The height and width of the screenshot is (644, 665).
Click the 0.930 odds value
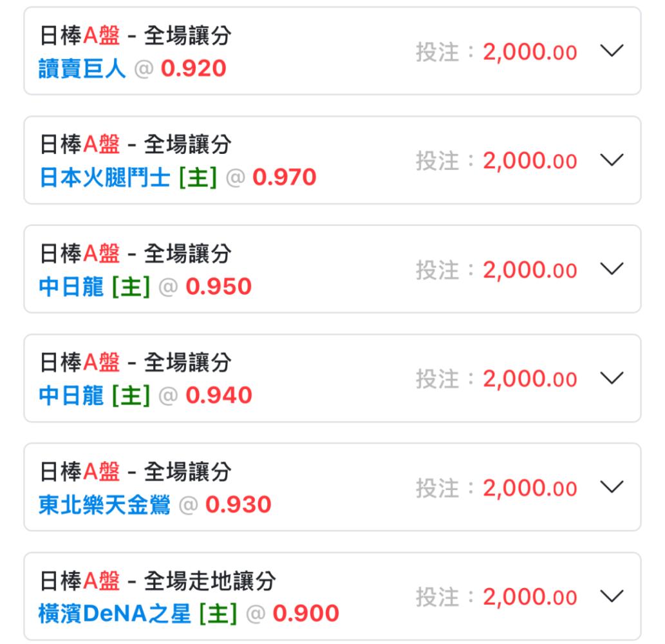point(238,504)
